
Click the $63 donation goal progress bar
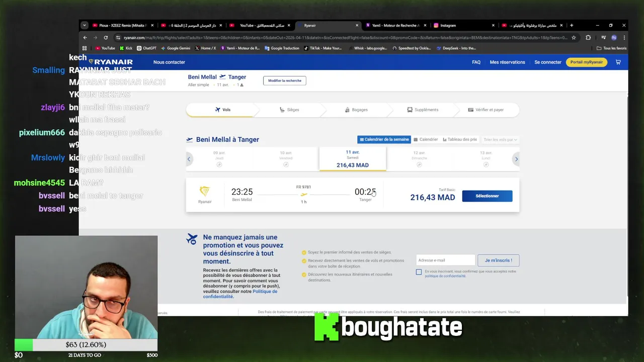(86, 345)
